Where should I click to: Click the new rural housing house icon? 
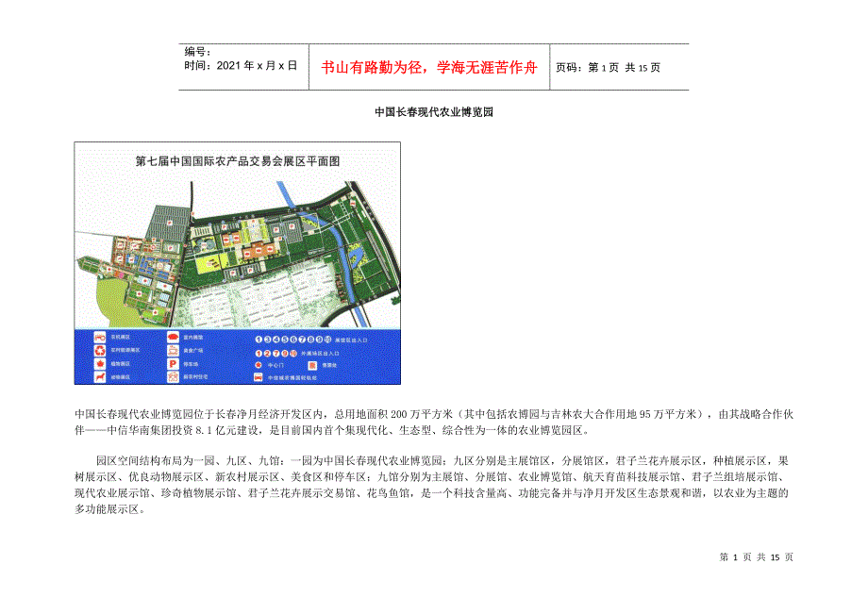click(174, 376)
